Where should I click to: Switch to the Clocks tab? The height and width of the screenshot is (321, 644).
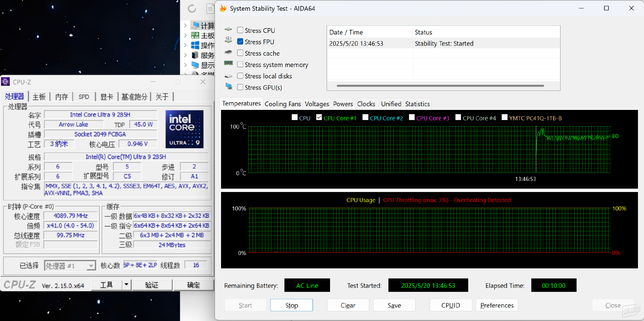(366, 104)
